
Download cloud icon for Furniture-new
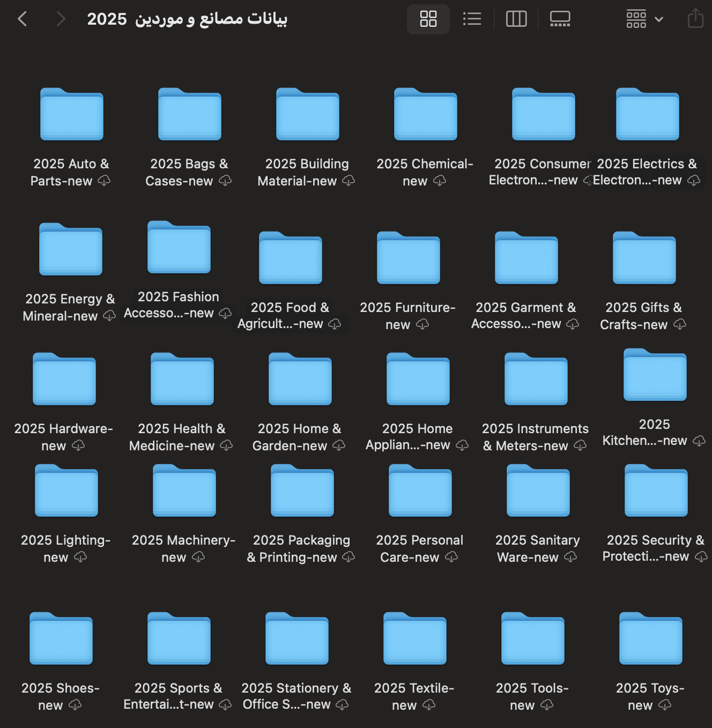pos(422,324)
